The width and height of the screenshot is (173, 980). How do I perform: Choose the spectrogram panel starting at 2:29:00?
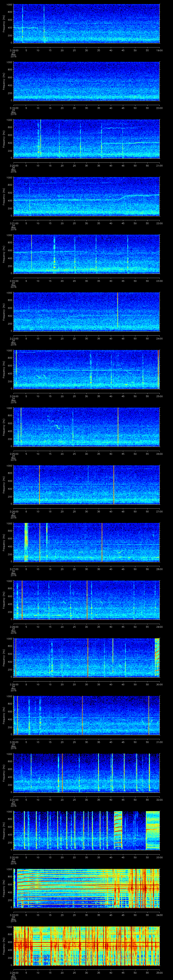pos(87,657)
